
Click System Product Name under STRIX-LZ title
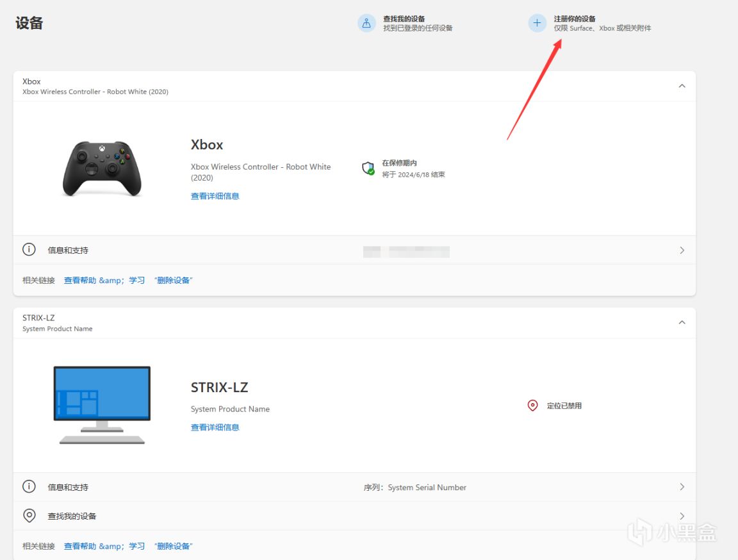230,409
